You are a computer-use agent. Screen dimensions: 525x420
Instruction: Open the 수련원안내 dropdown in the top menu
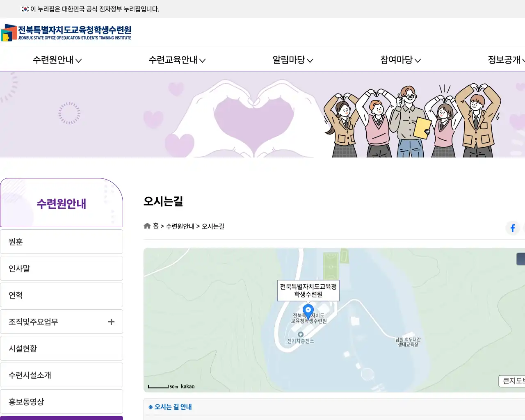(57, 60)
